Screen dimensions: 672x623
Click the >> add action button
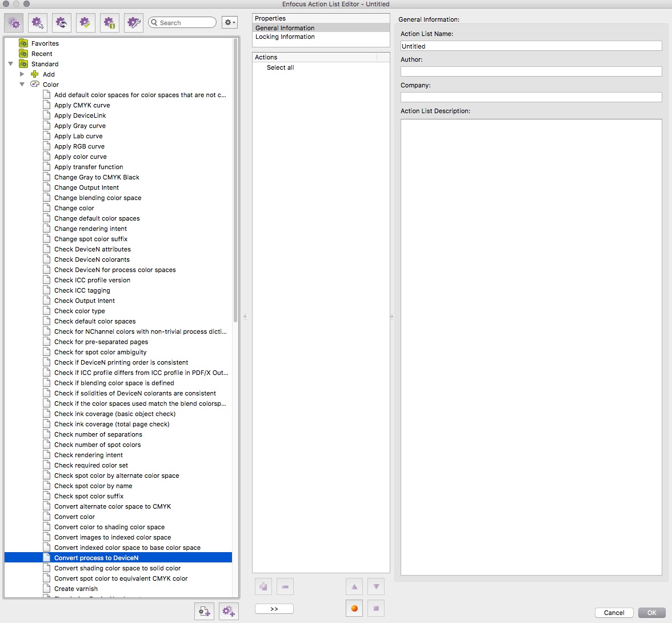274,609
